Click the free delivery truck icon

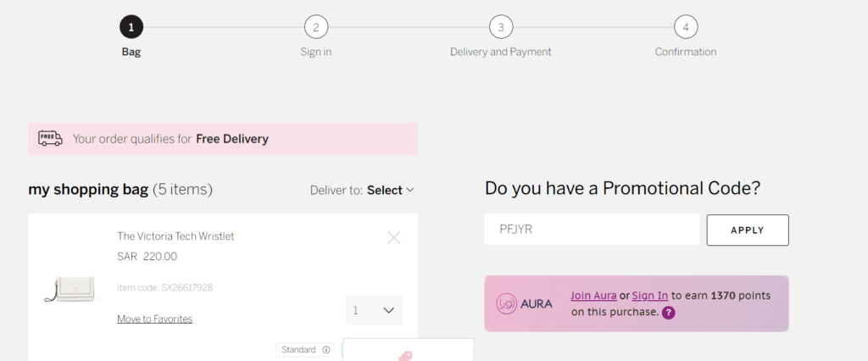coord(50,138)
